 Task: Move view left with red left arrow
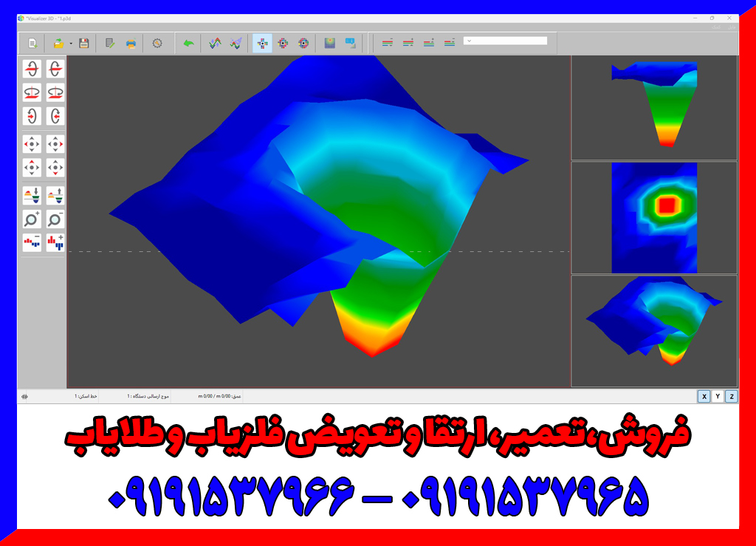32,143
